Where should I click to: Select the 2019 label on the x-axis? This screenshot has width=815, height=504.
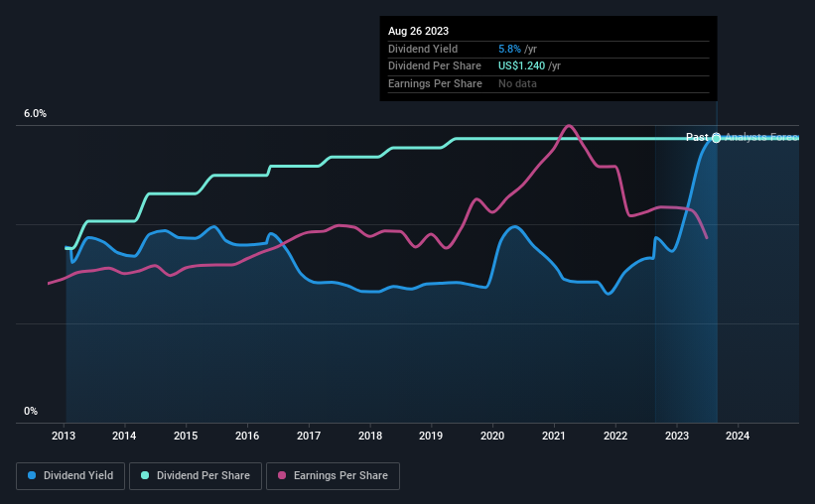point(431,436)
